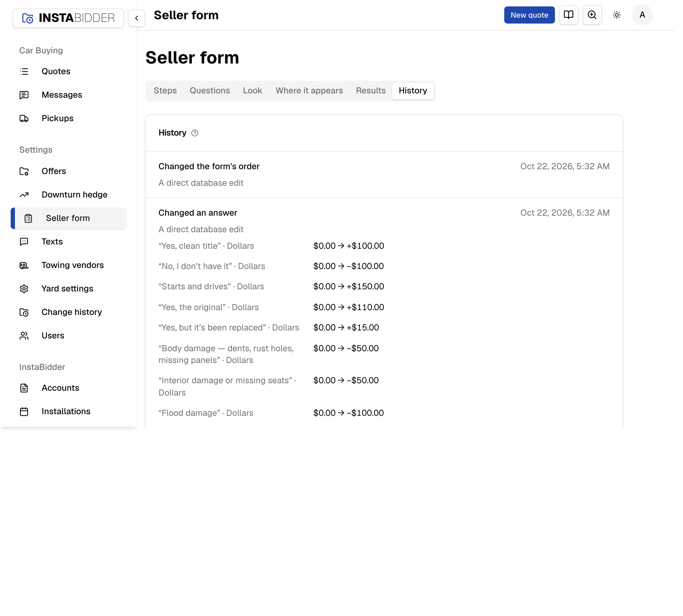
Task: Switch to the Results tab
Action: [x=371, y=91]
